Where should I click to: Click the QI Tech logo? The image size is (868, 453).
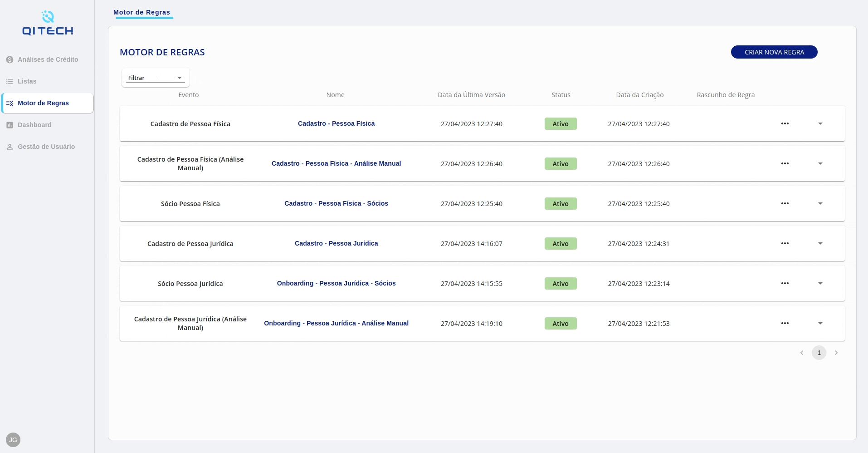48,23
